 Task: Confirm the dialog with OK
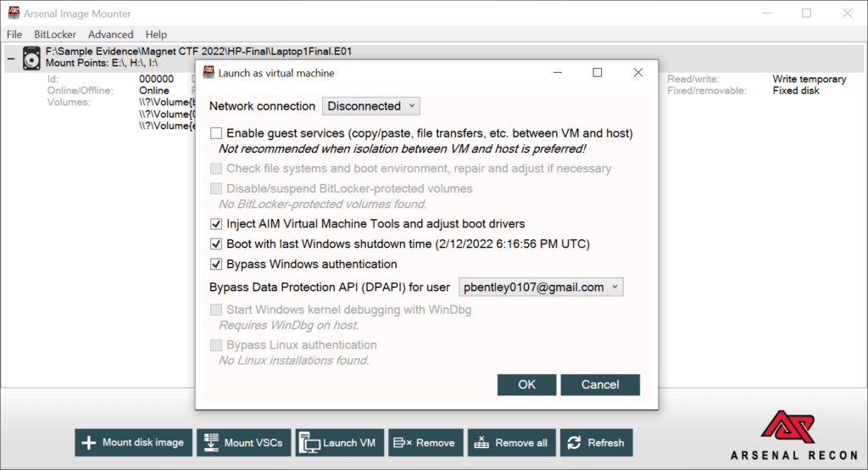click(x=526, y=384)
